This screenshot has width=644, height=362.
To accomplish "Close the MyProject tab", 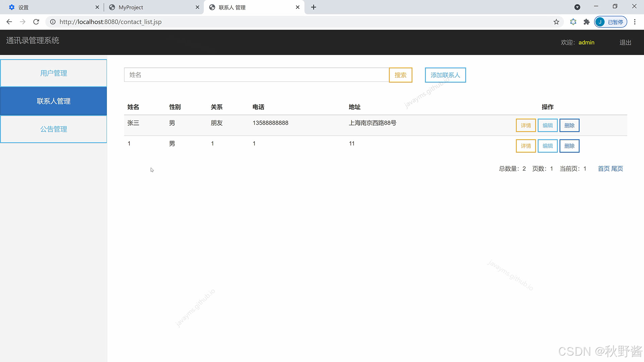I will point(197,7).
